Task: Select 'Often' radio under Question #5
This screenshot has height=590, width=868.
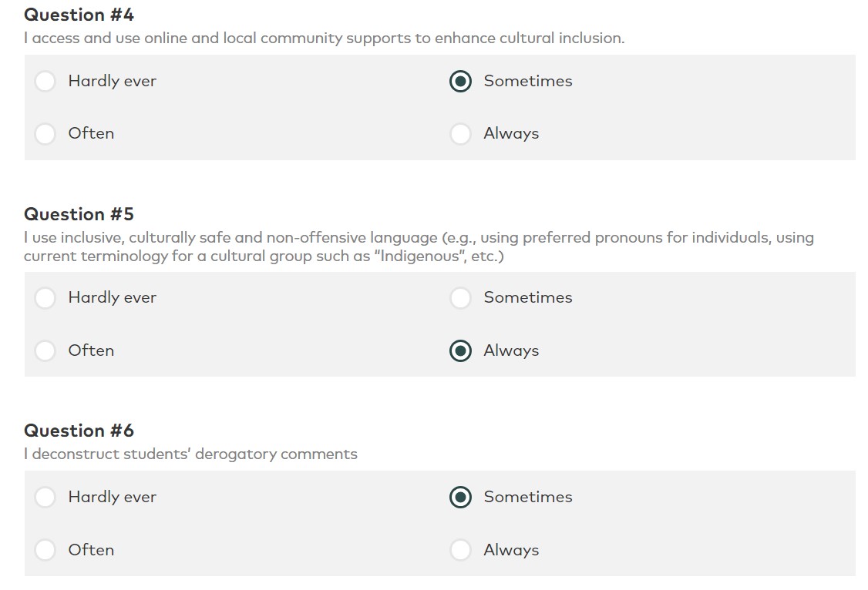Action: (45, 350)
